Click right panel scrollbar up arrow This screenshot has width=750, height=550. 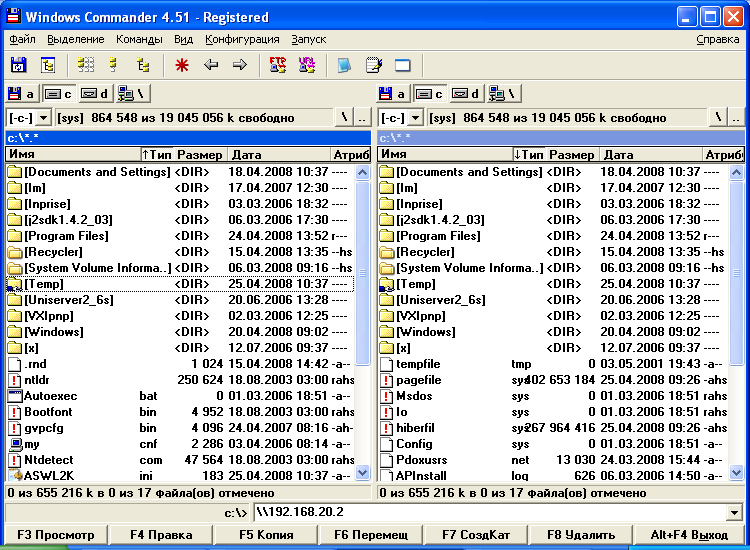[736, 172]
